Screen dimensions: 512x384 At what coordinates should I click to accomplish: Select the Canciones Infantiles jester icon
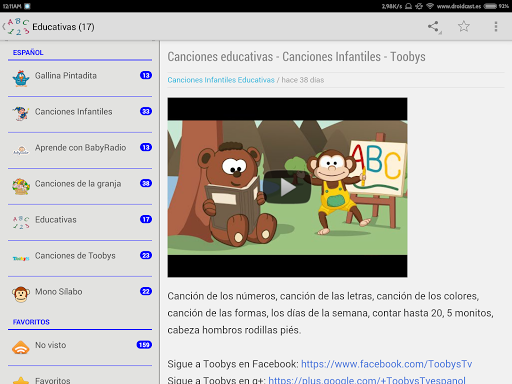pos(21,113)
